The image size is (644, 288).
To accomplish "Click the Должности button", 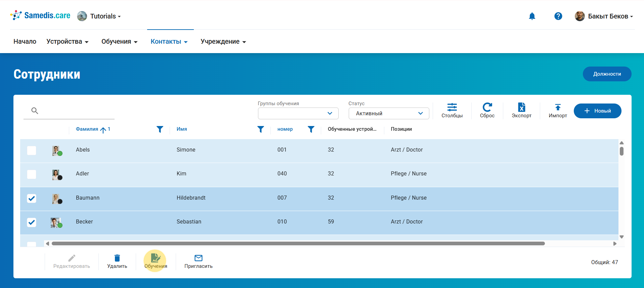I will pyautogui.click(x=607, y=74).
